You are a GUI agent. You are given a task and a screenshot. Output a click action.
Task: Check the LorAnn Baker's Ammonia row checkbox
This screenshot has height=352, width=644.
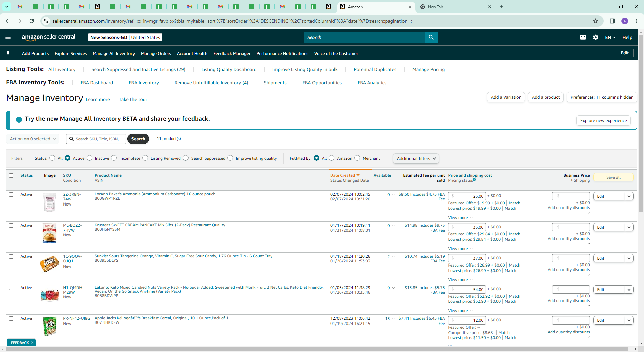[x=11, y=194]
